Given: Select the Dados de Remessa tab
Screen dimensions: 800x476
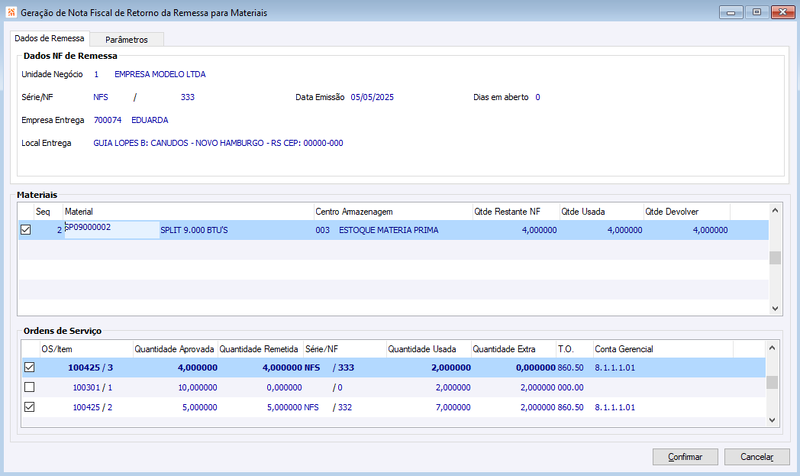Looking at the screenshot, I should [49, 38].
